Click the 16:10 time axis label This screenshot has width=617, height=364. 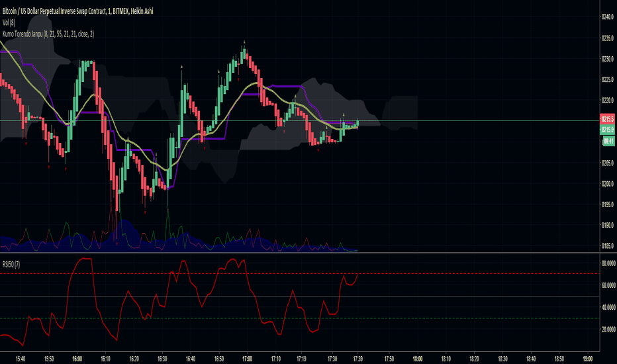[105, 359]
